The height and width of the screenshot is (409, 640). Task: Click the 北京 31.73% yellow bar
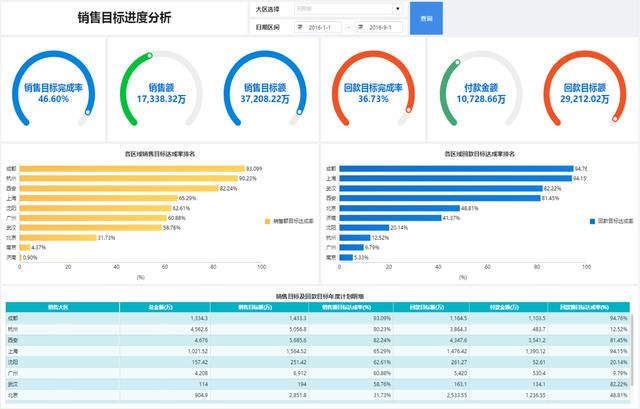[58, 238]
